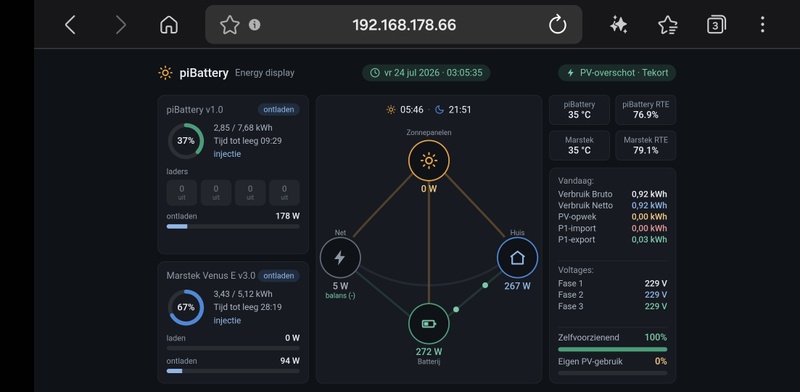
Task: Click the Zelfvoorzienend 100% progress bar
Action: click(612, 350)
